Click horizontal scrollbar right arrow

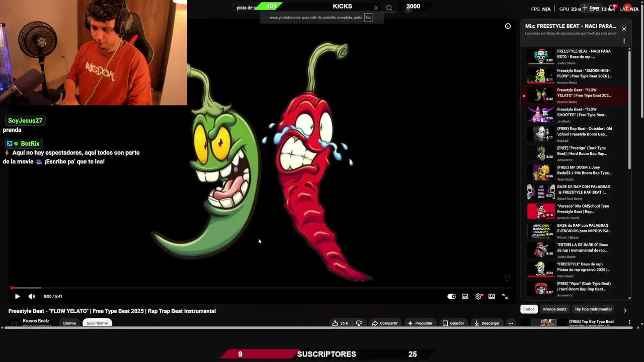[x=638, y=328]
